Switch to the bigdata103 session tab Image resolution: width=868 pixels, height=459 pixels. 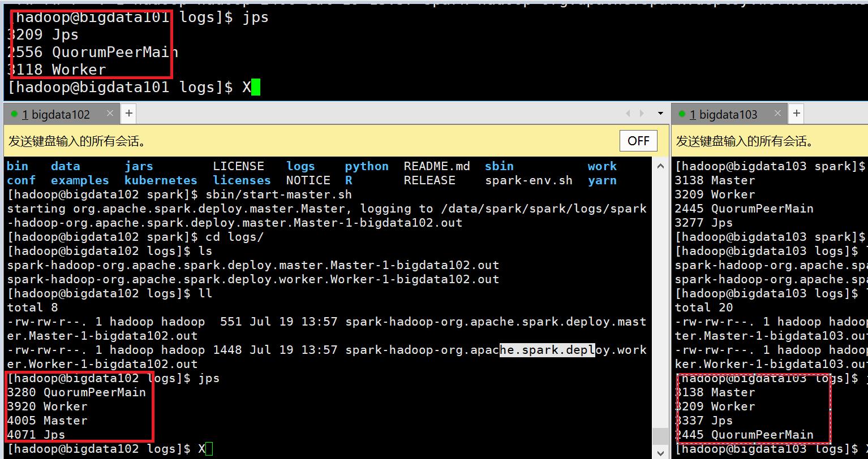(728, 114)
